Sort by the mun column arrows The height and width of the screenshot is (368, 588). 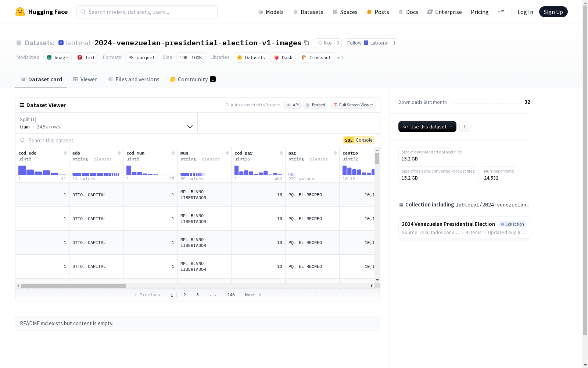227,153
